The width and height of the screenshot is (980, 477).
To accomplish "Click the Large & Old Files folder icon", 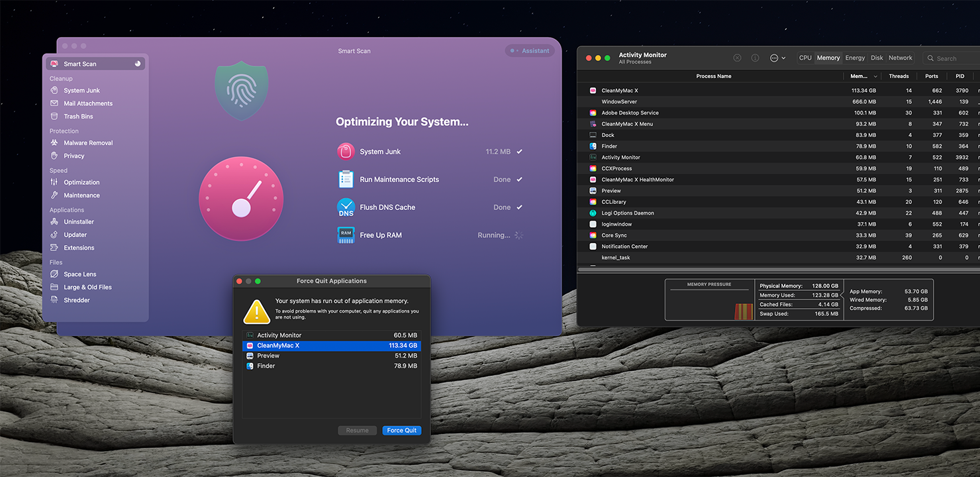I will 54,287.
